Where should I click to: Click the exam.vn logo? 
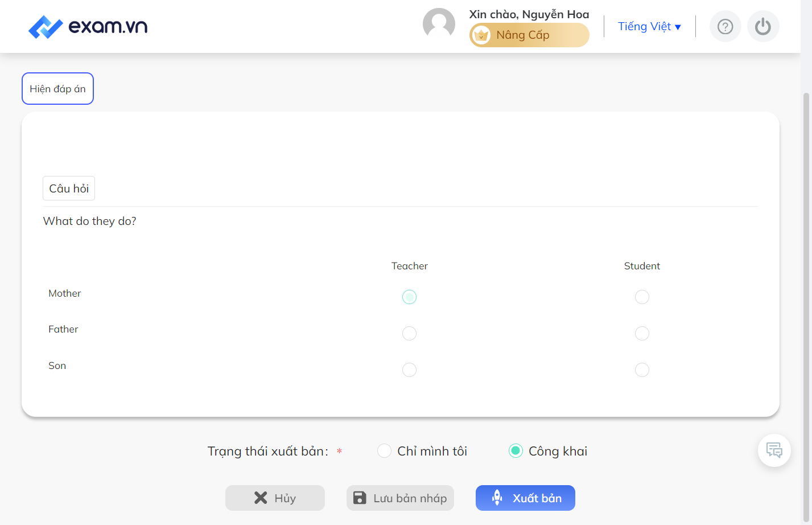88,27
